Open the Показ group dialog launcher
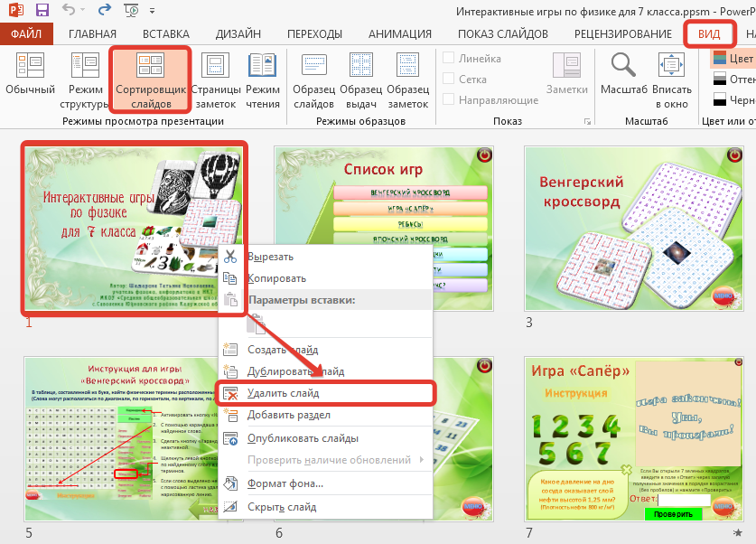 click(x=588, y=121)
